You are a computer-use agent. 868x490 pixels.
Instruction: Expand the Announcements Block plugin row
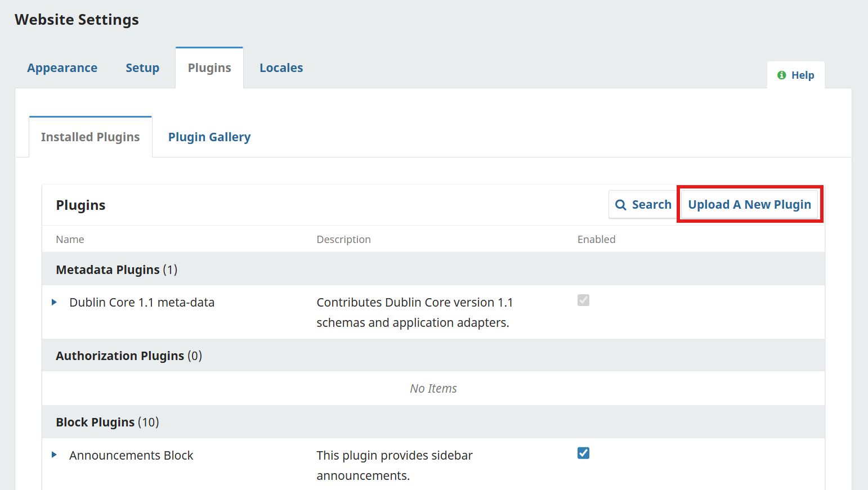(x=55, y=455)
